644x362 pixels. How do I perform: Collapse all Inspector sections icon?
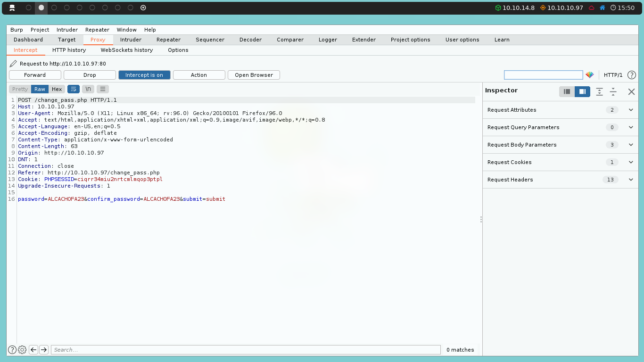point(613,91)
